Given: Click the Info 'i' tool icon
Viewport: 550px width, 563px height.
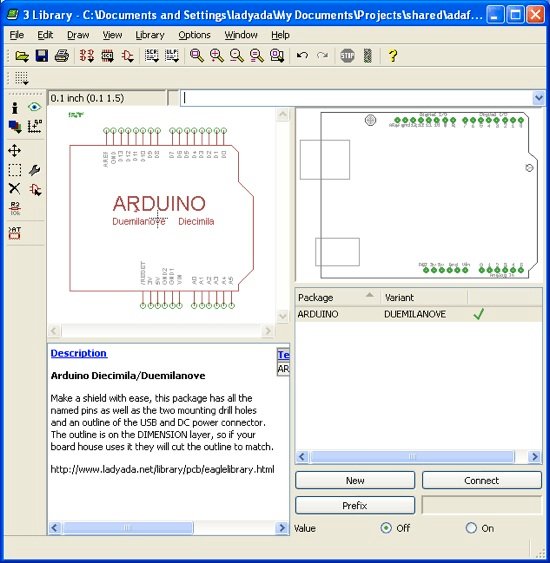Looking at the screenshot, I should tap(15, 107).
